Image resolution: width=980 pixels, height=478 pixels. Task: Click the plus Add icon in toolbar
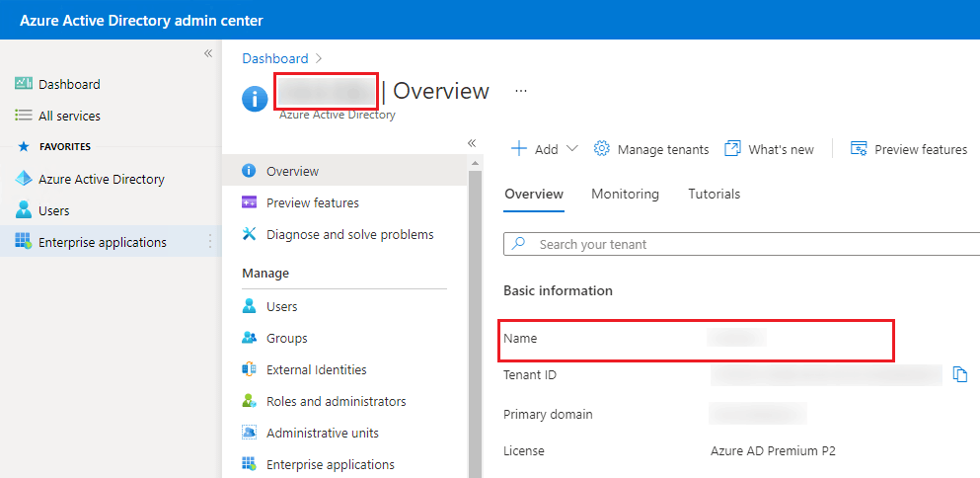[519, 149]
